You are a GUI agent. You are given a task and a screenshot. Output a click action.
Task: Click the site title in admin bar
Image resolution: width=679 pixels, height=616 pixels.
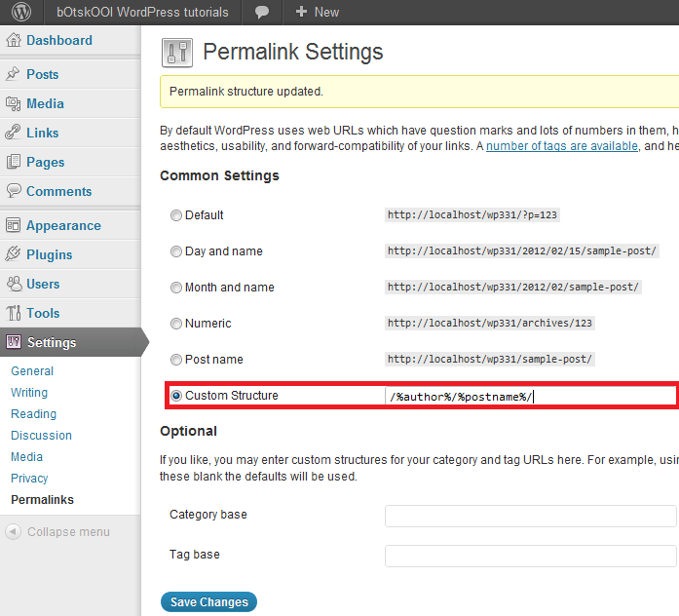[142, 12]
